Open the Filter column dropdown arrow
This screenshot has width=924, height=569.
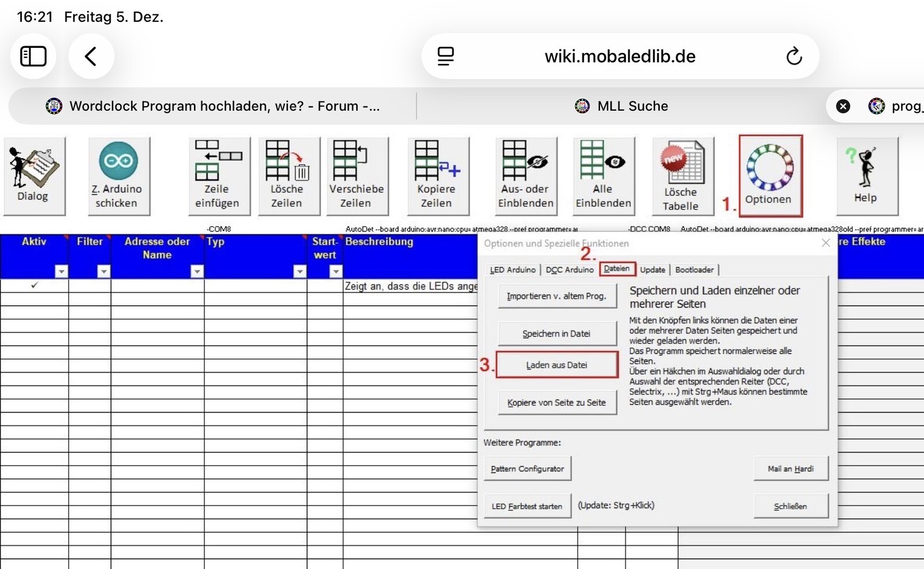click(103, 271)
